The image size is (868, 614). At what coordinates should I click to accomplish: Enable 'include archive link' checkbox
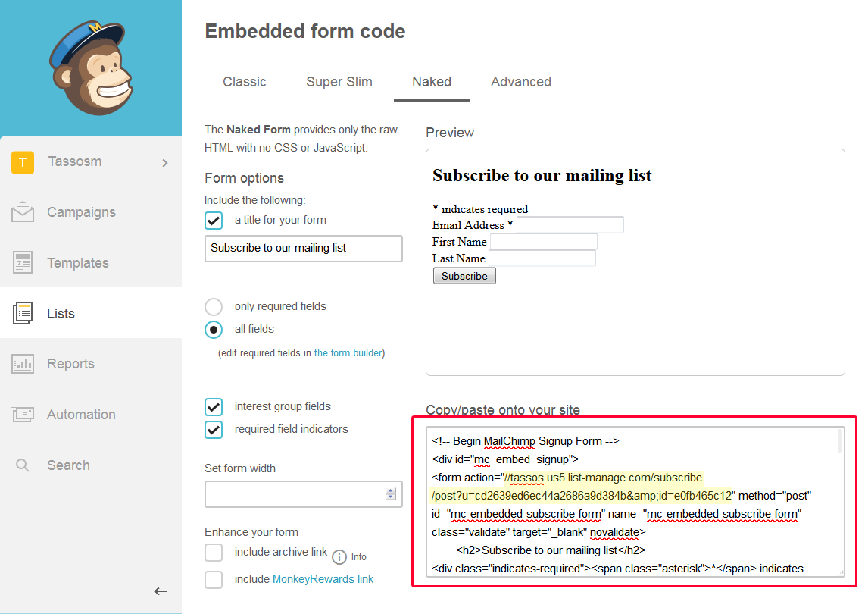(214, 553)
